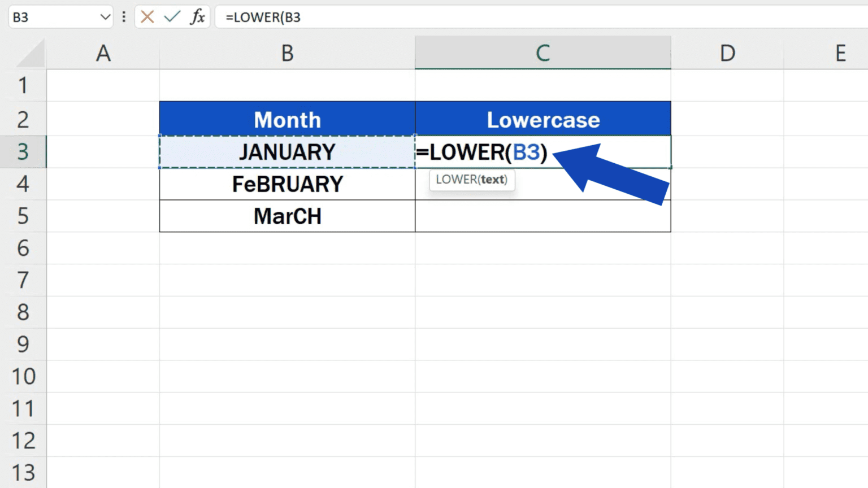
Task: Click the Insert Function fx icon
Action: coord(197,17)
